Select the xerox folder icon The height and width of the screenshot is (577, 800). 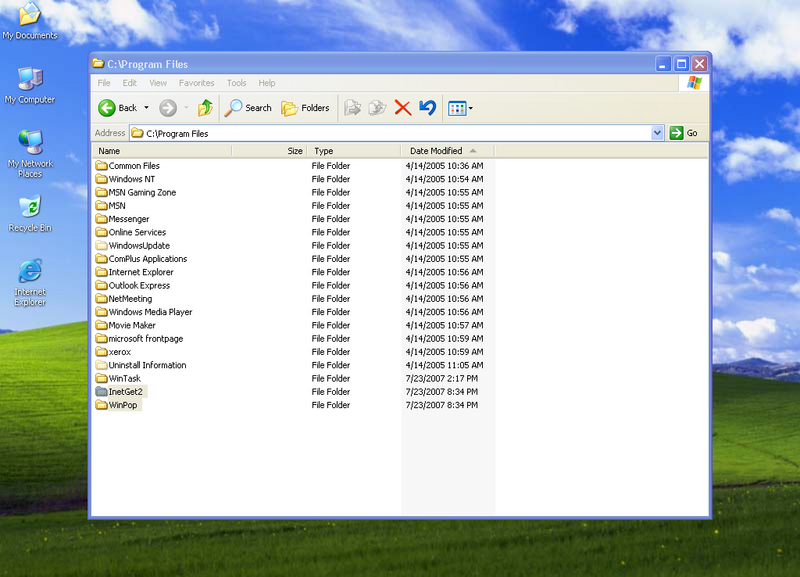click(102, 351)
